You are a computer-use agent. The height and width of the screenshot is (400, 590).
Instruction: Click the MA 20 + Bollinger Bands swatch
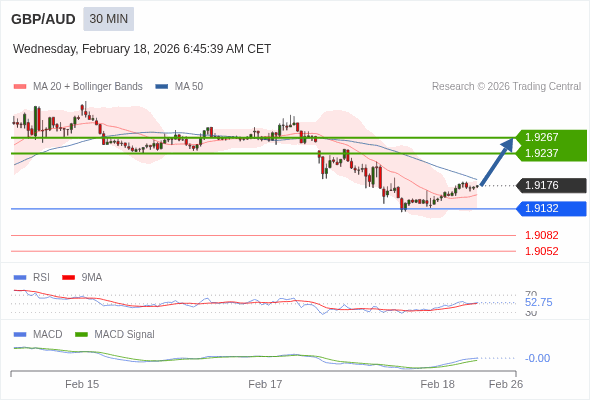click(x=20, y=87)
